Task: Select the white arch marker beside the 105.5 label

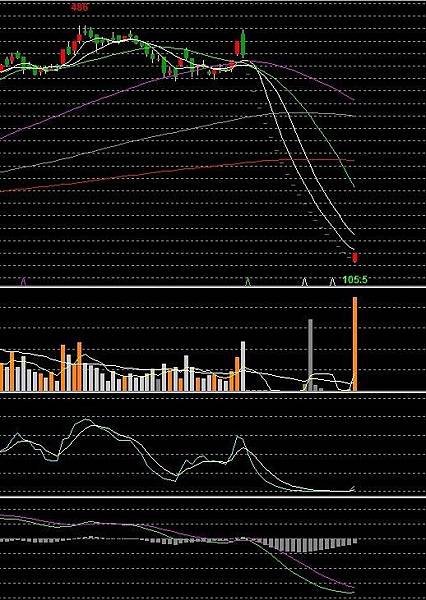Action: pos(333,282)
